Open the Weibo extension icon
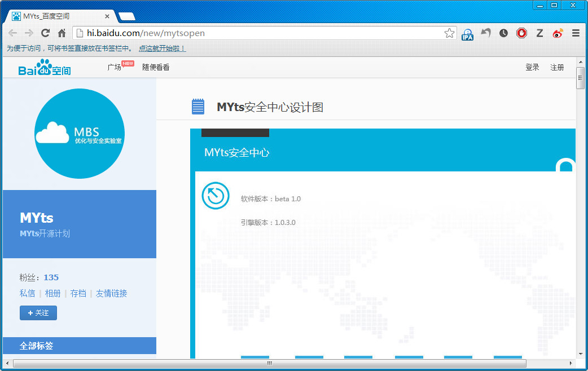The image size is (588, 371). (558, 33)
